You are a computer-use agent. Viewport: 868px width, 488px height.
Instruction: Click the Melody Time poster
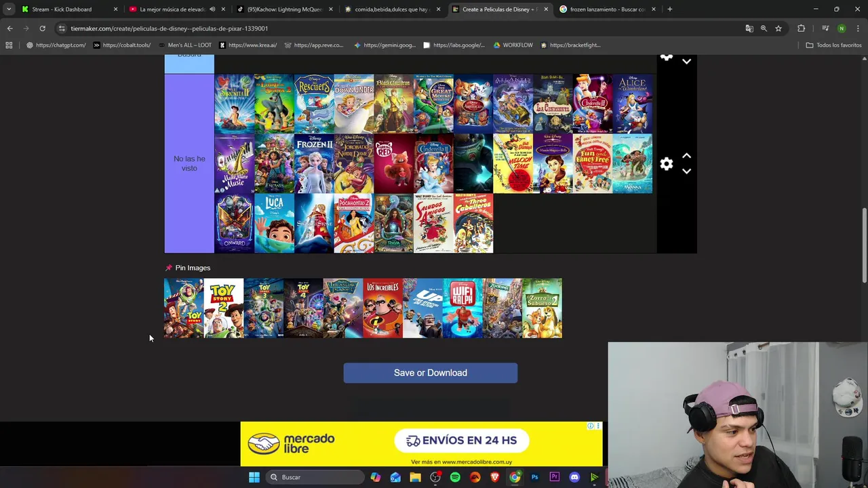(x=513, y=164)
